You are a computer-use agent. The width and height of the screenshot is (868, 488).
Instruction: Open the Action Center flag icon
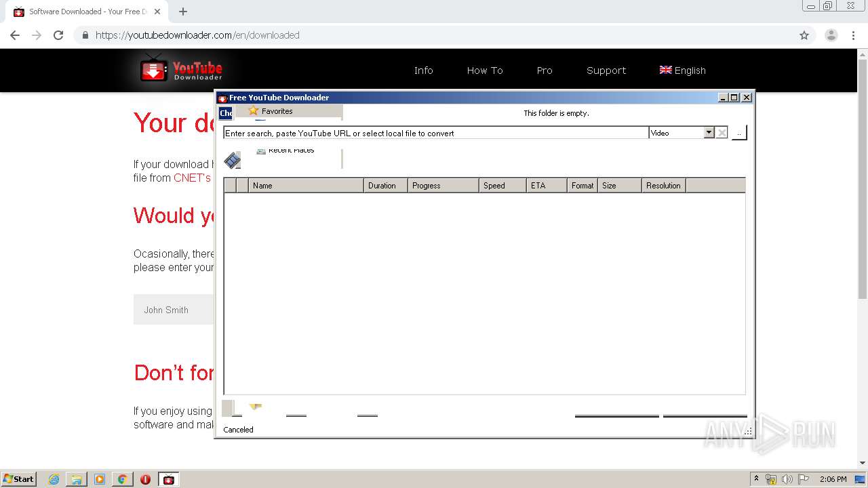pyautogui.click(x=803, y=479)
